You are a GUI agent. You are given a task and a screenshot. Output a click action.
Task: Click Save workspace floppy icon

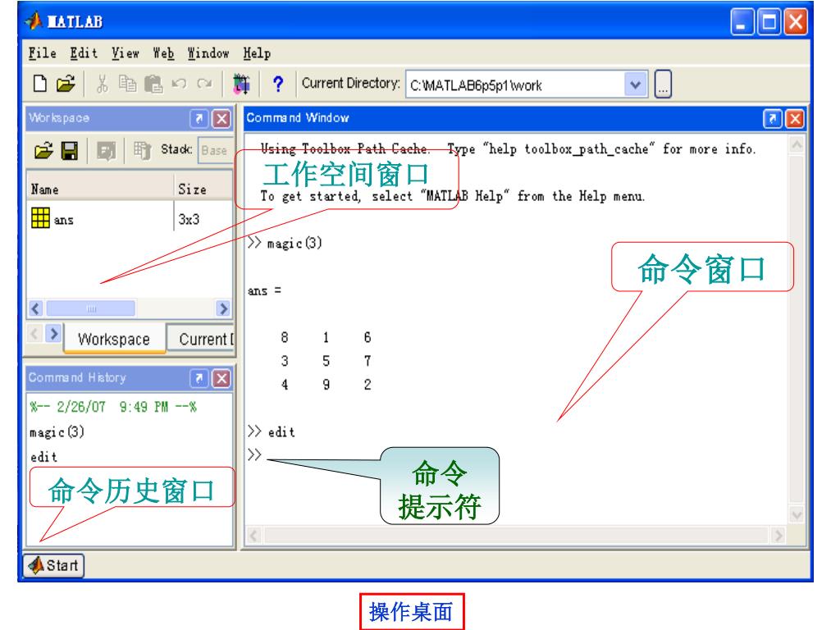70,151
